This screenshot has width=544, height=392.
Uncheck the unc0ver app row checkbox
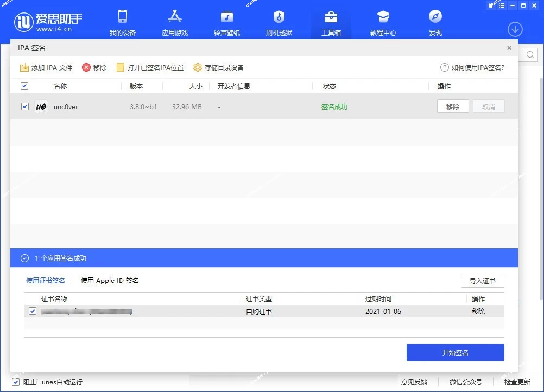[x=24, y=106]
